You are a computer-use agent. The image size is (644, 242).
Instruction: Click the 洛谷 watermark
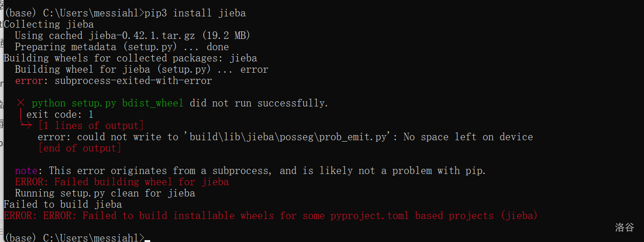(x=625, y=227)
